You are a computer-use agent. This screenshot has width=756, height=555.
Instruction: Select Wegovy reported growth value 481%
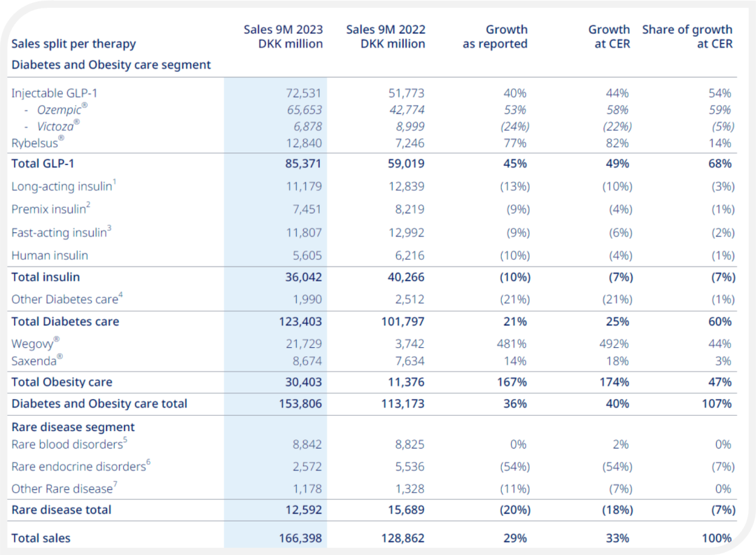coord(512,344)
